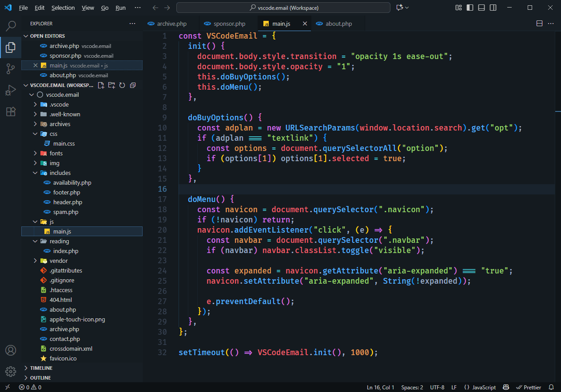Click the New File icon in the workspace header
Viewport: 561px width, 392px height.
click(x=101, y=85)
